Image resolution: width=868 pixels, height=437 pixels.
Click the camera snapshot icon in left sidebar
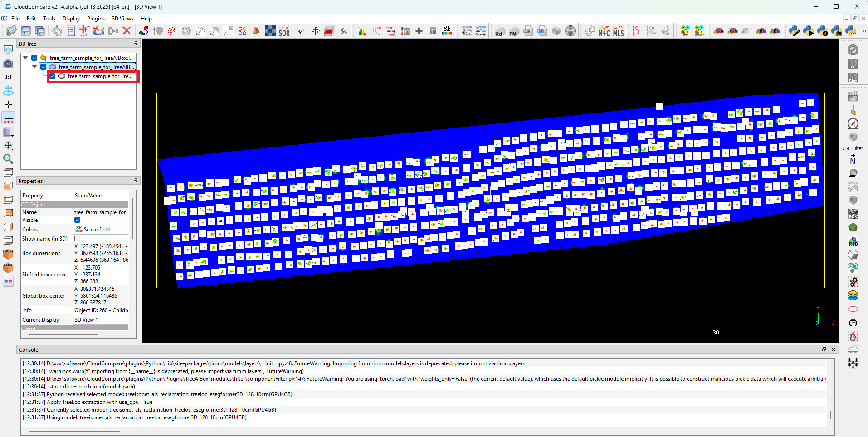[x=8, y=64]
